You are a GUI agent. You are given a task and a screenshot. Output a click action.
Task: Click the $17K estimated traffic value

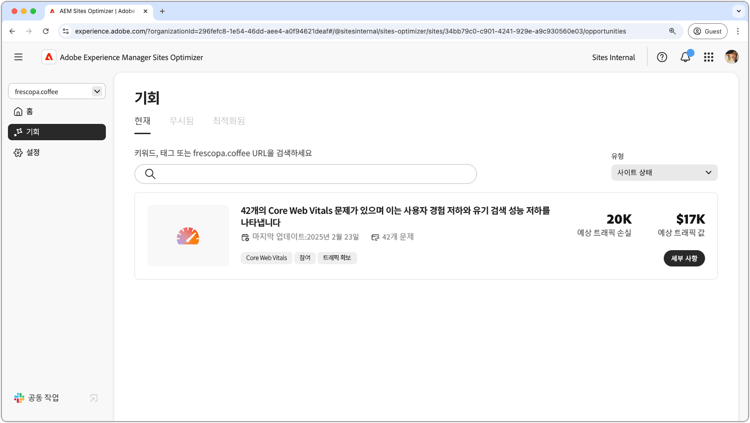click(690, 219)
